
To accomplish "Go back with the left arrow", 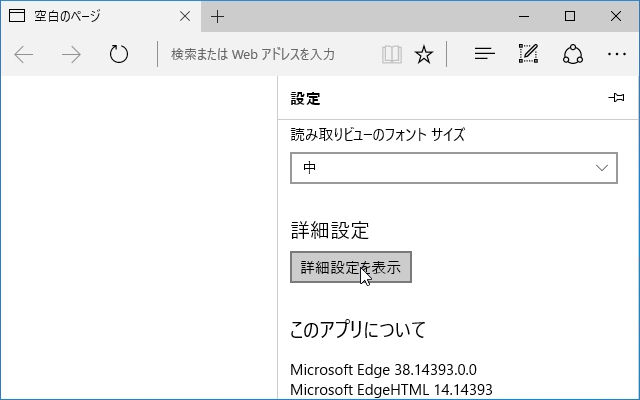I will point(24,54).
